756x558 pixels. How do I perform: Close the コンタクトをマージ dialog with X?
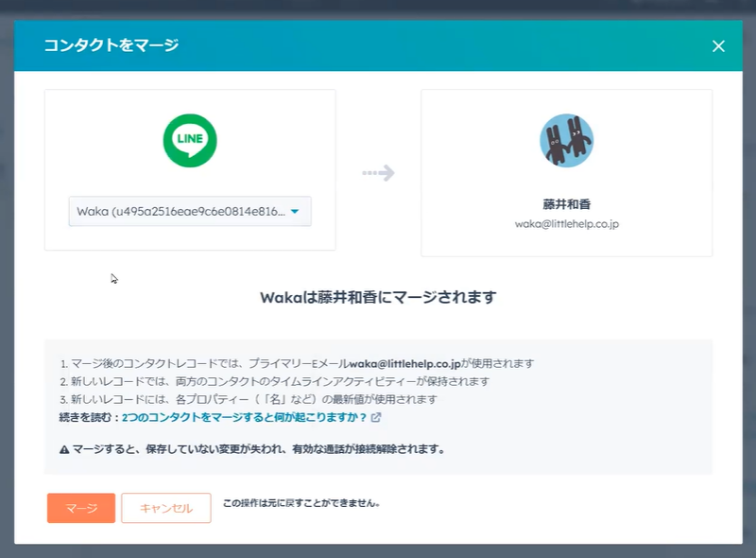(x=718, y=45)
